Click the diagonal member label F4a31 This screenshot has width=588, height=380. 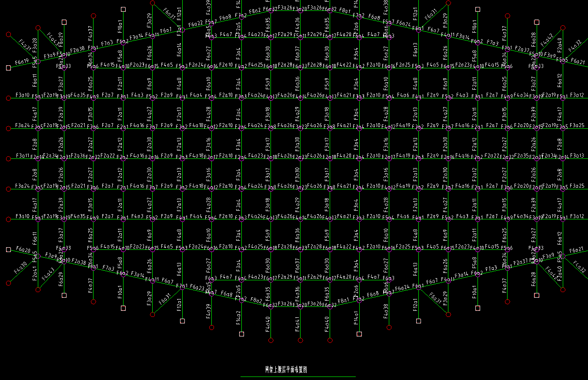tap(25, 45)
